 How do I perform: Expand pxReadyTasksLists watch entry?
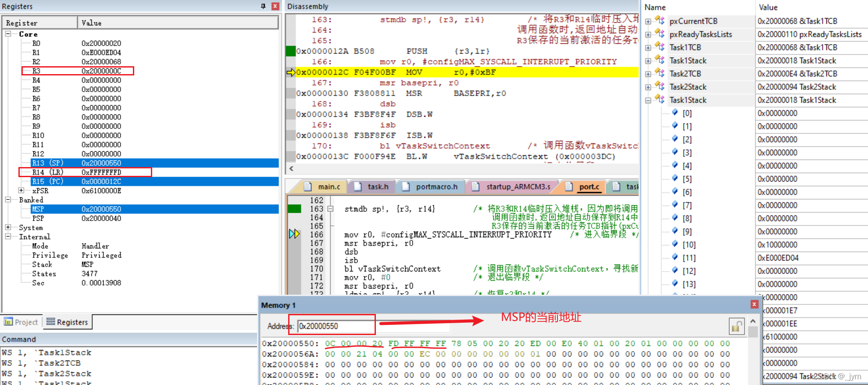648,34
